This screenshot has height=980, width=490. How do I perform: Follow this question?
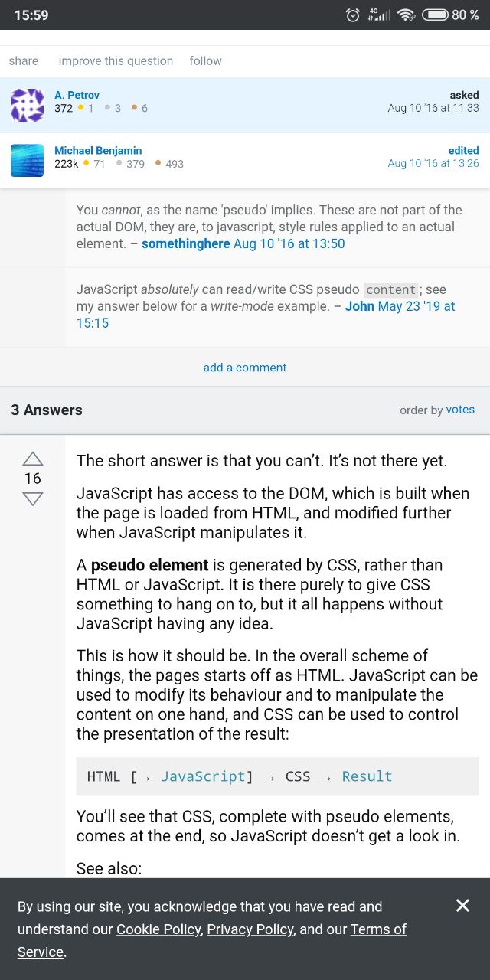pyautogui.click(x=205, y=60)
